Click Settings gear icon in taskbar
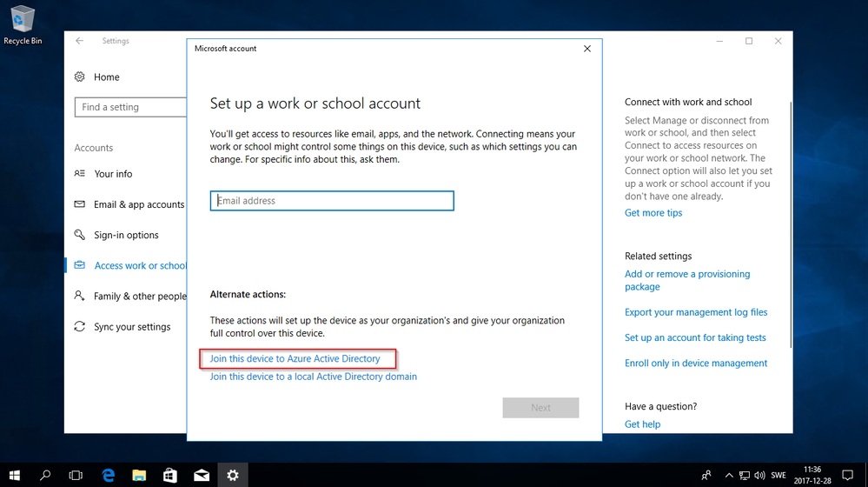Image resolution: width=868 pixels, height=487 pixels. [x=233, y=475]
